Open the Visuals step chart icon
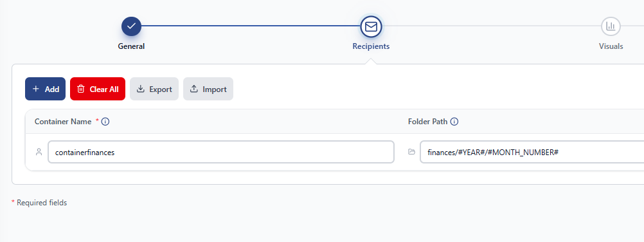Viewport: 644px width, 242px height. (x=611, y=26)
